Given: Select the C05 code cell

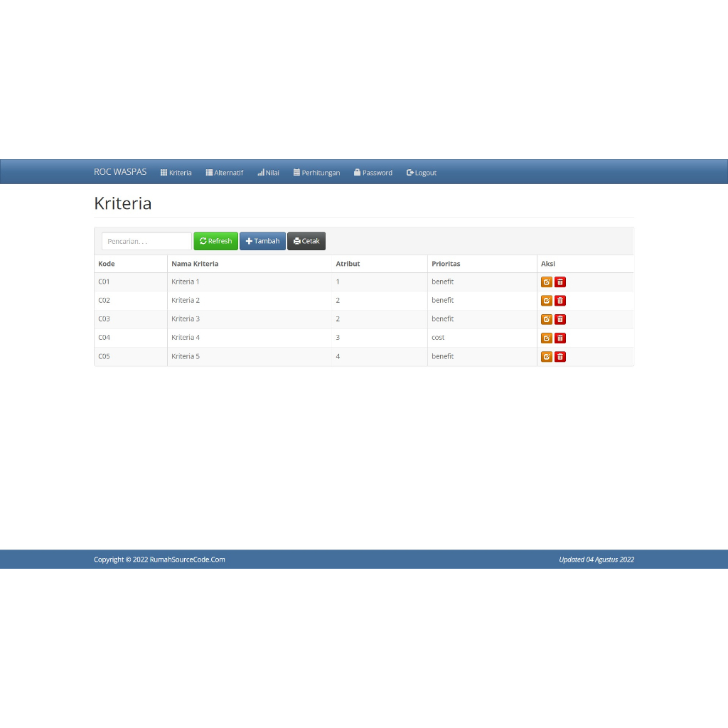Looking at the screenshot, I should pos(131,357).
